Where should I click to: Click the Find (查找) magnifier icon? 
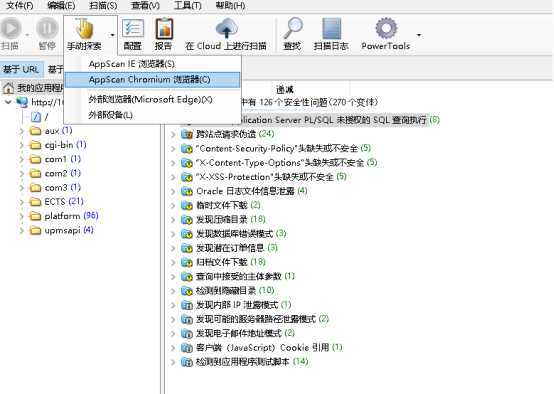[293, 28]
